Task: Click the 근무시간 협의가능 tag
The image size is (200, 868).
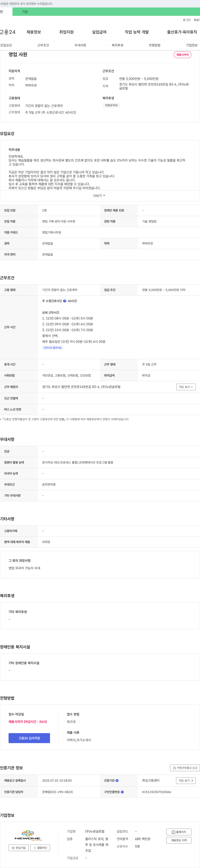Action: tap(53, 348)
